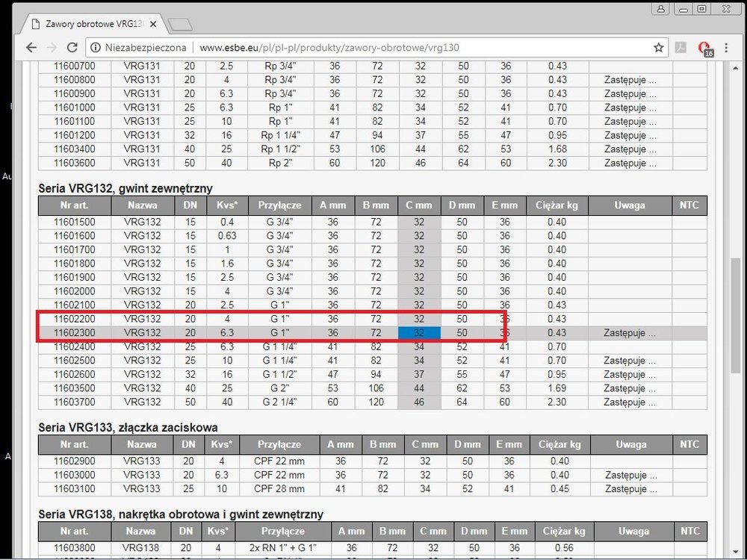Image resolution: width=747 pixels, height=560 pixels.
Task: Click Zastępuje link in row 11603700
Action: click(630, 402)
